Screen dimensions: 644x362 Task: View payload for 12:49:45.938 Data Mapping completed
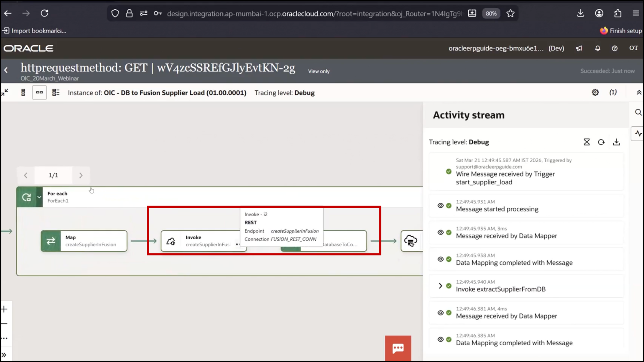(x=440, y=259)
